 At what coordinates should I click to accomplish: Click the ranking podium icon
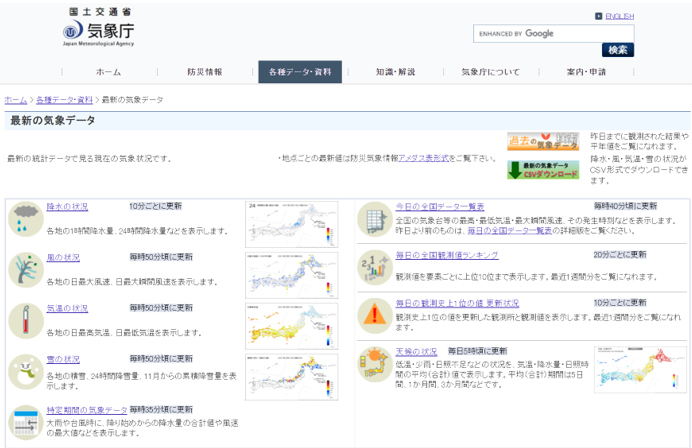374,267
